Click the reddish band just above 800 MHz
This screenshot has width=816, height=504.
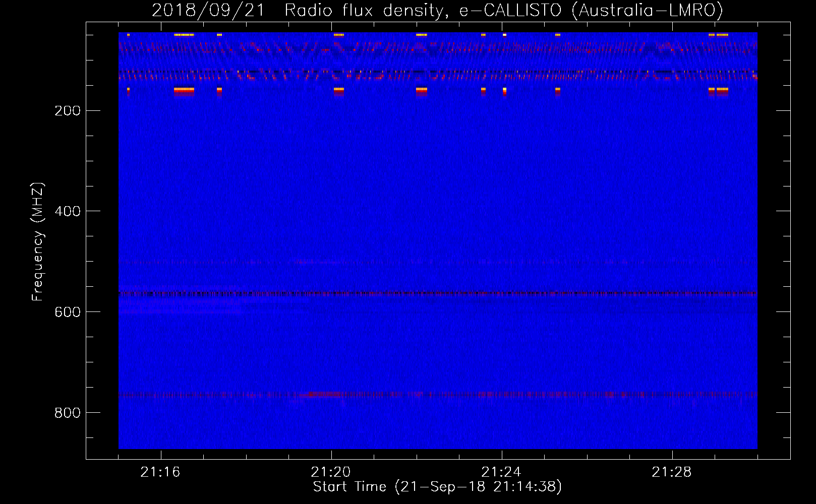(438, 395)
